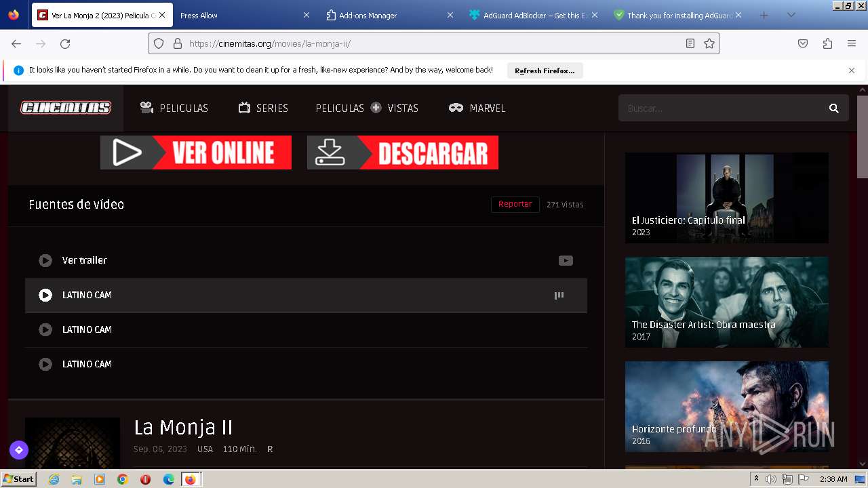Click the 2:38 AM system clock
The height and width of the screenshot is (488, 868).
(x=833, y=479)
